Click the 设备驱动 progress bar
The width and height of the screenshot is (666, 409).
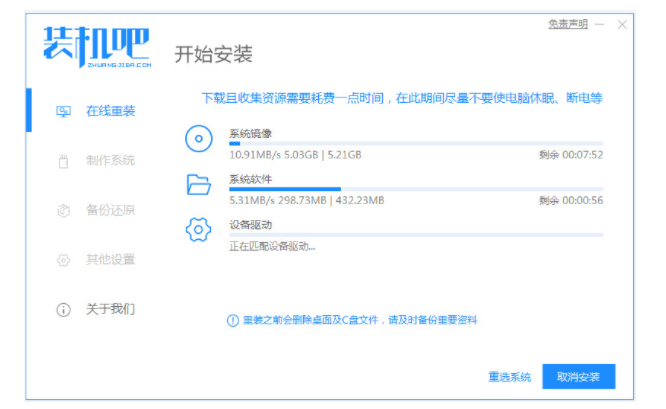416,234
